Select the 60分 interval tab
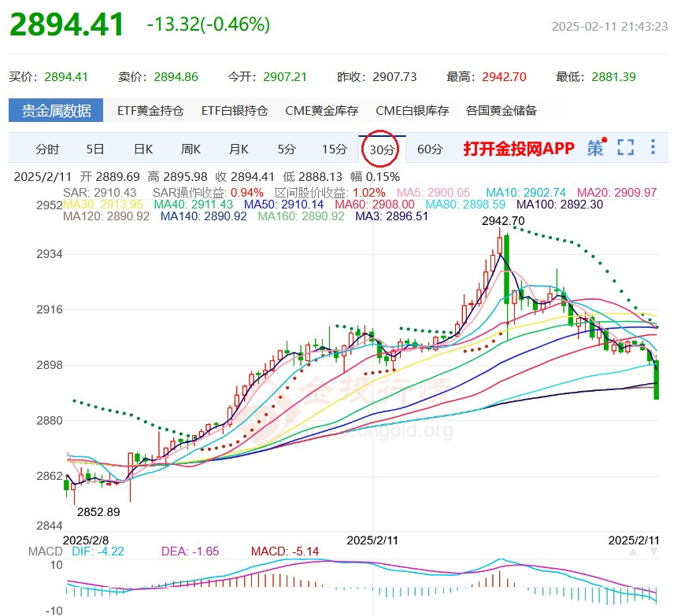 pyautogui.click(x=430, y=149)
